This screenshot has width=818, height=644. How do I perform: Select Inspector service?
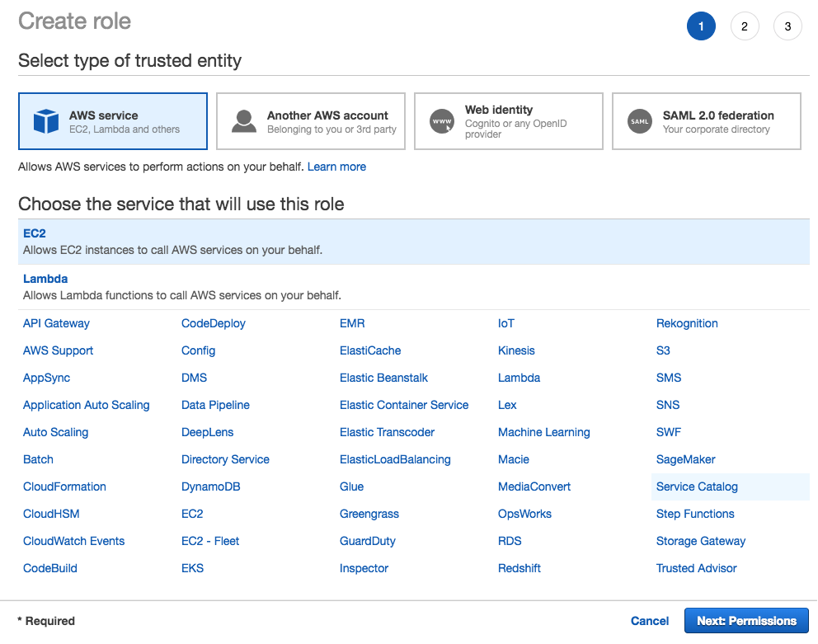(x=364, y=568)
